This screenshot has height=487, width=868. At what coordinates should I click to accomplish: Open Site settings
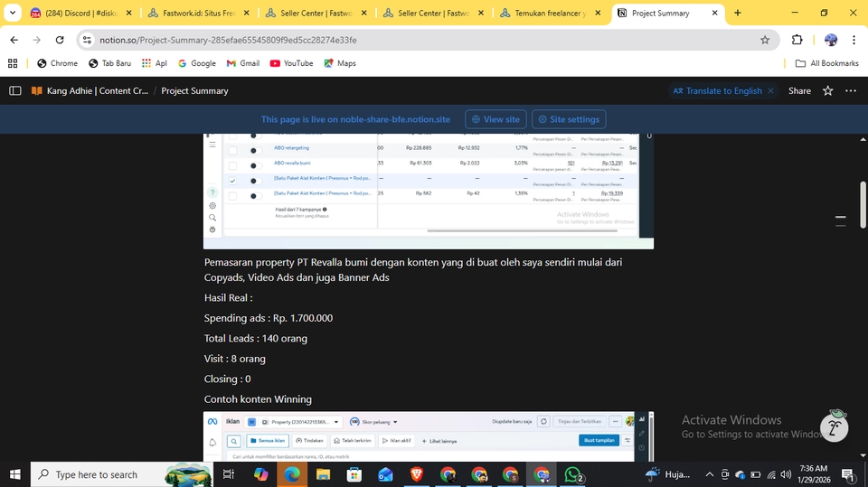pyautogui.click(x=569, y=119)
